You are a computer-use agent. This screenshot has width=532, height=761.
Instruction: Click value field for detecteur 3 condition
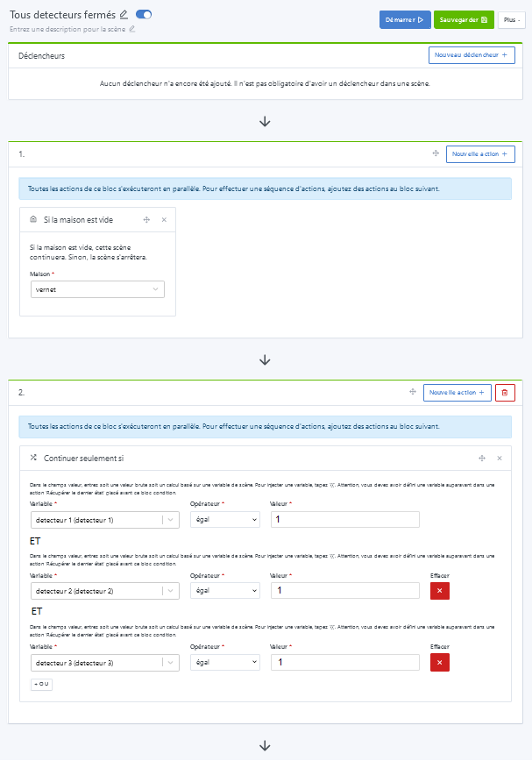point(344,662)
